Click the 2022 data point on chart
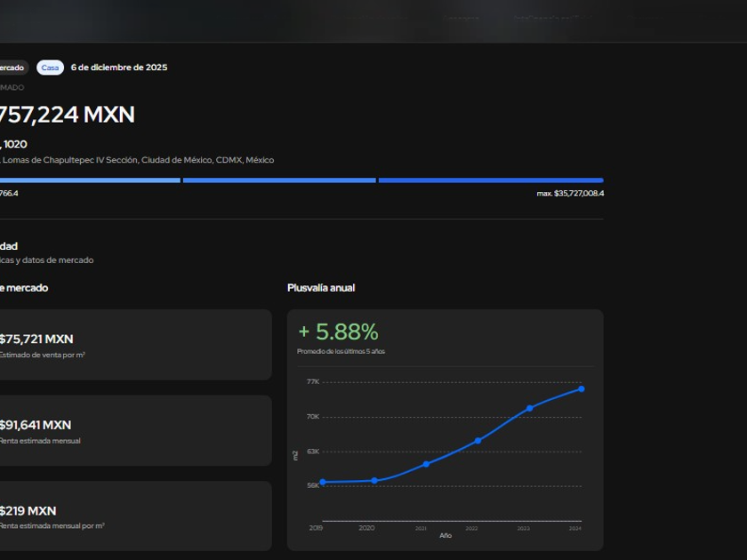Screen dimensions: 747x560 pyautogui.click(x=478, y=440)
